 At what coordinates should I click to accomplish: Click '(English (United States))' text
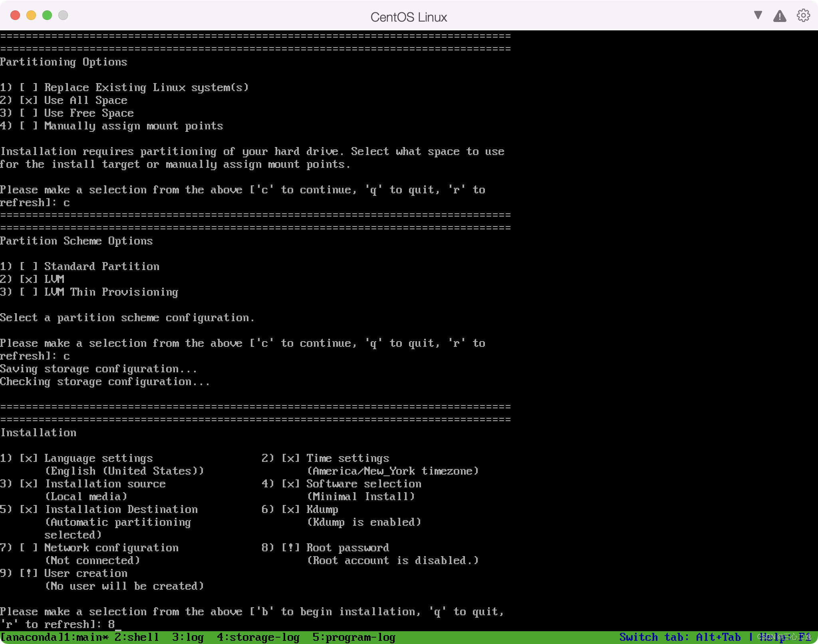pyautogui.click(x=124, y=471)
